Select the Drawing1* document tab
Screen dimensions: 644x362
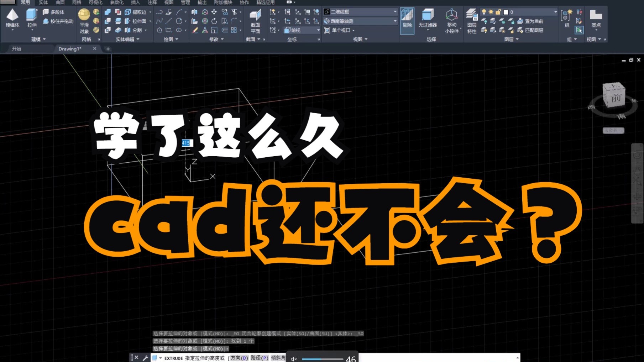click(x=70, y=49)
